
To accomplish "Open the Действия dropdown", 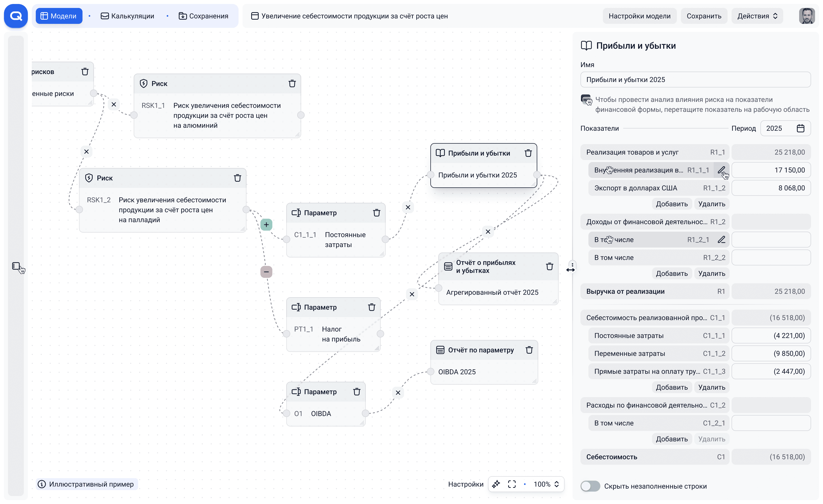I will [757, 16].
